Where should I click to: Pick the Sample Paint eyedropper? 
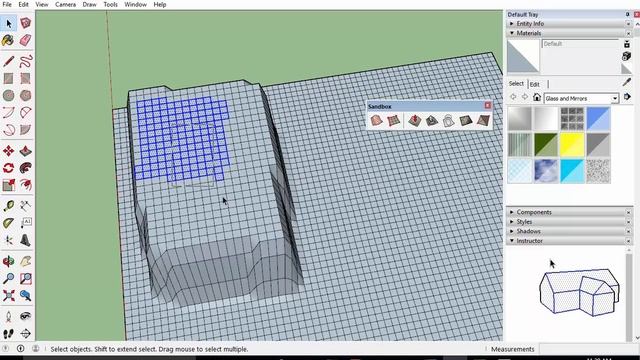pos(627,82)
